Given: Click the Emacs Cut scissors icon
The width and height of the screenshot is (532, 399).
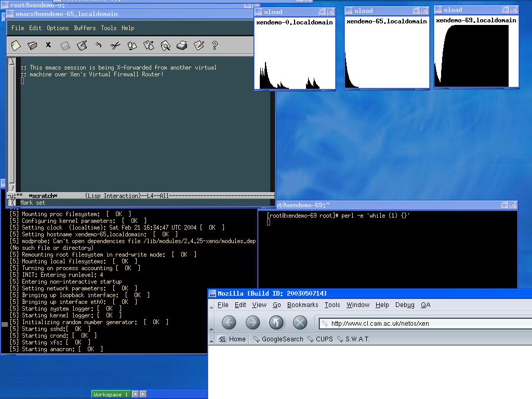Looking at the screenshot, I should pyautogui.click(x=115, y=46).
